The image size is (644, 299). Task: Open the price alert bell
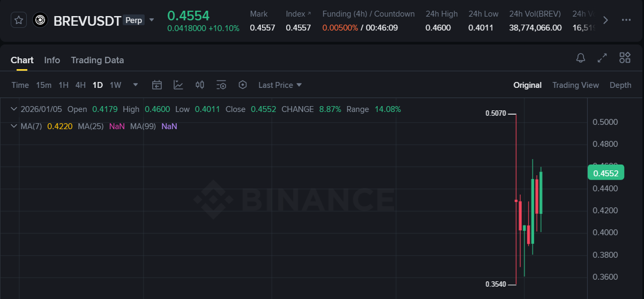(581, 58)
